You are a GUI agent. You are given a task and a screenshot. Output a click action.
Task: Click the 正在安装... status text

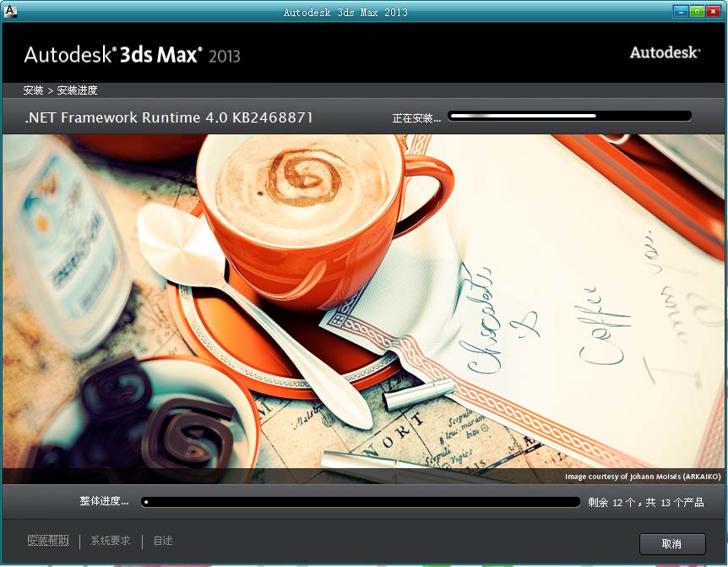(416, 118)
